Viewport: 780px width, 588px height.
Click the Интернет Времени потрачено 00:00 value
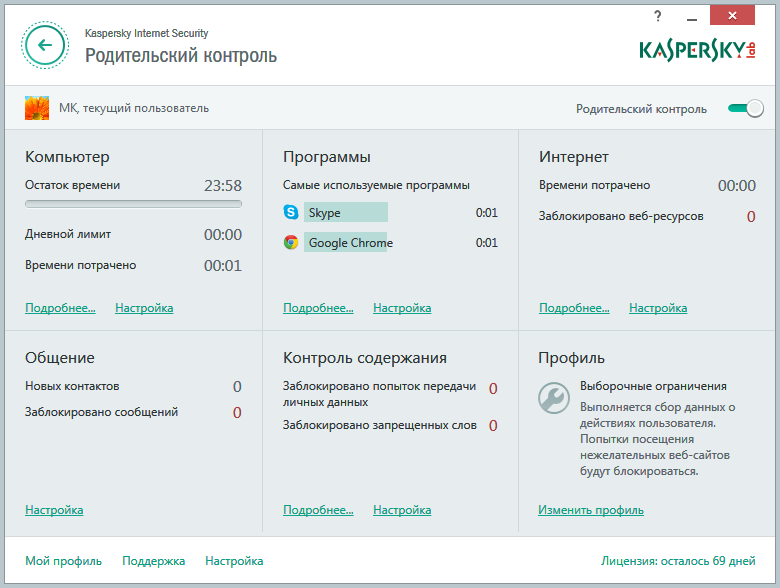(x=737, y=186)
